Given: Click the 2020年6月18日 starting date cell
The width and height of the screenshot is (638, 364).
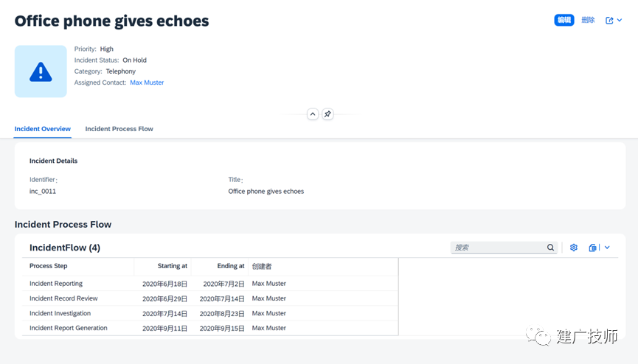Looking at the screenshot, I should tap(164, 284).
